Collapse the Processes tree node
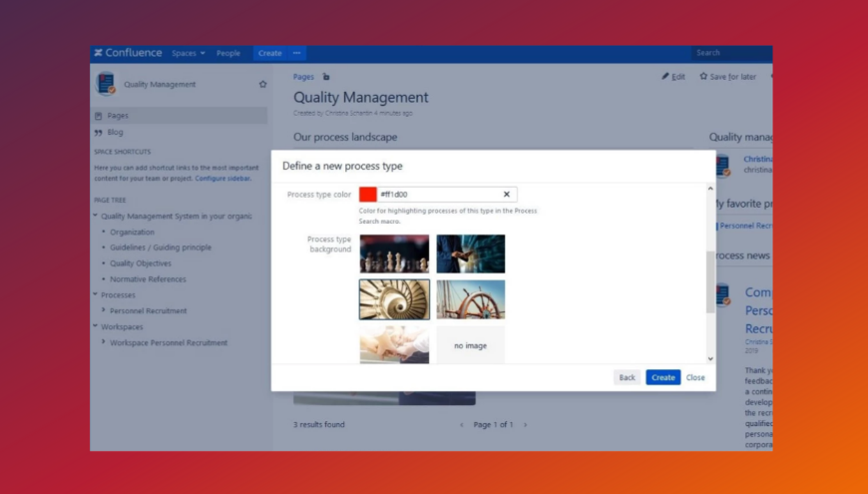 95,295
